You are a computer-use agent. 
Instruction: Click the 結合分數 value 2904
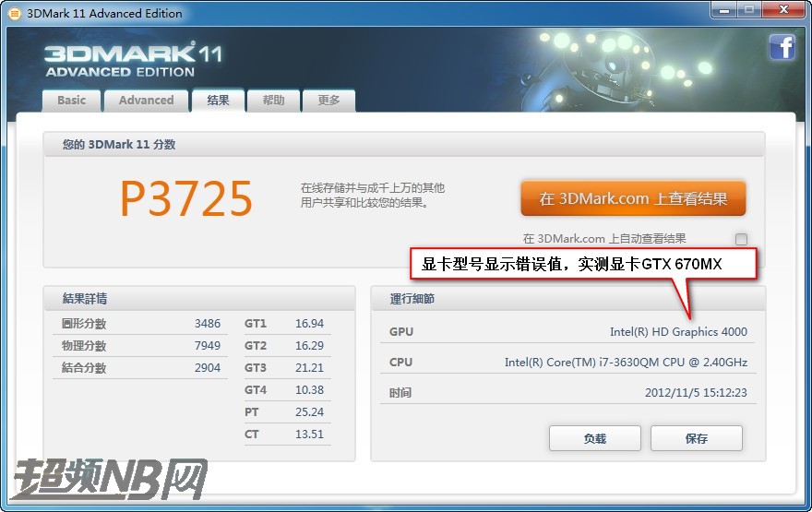coord(208,368)
